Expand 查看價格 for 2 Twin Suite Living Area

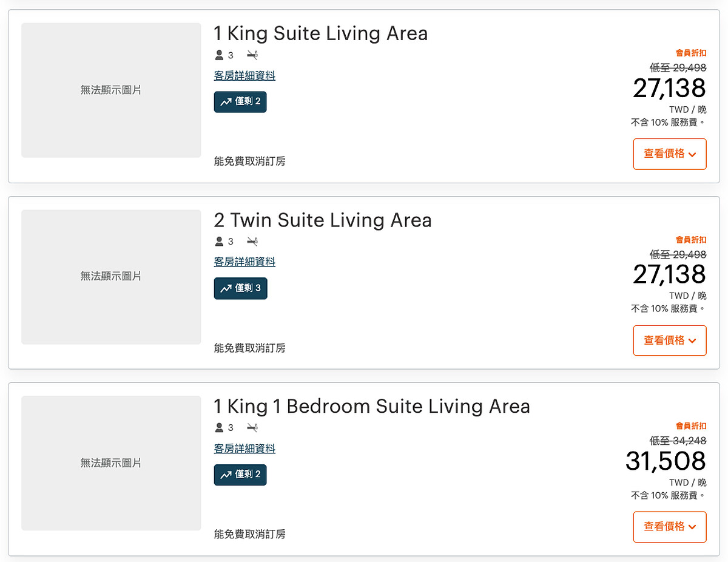pos(670,340)
